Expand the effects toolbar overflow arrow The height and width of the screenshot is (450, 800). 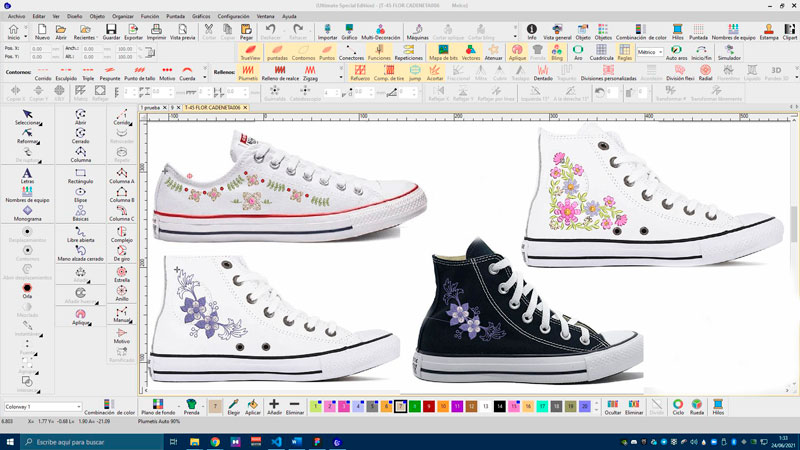796,78
